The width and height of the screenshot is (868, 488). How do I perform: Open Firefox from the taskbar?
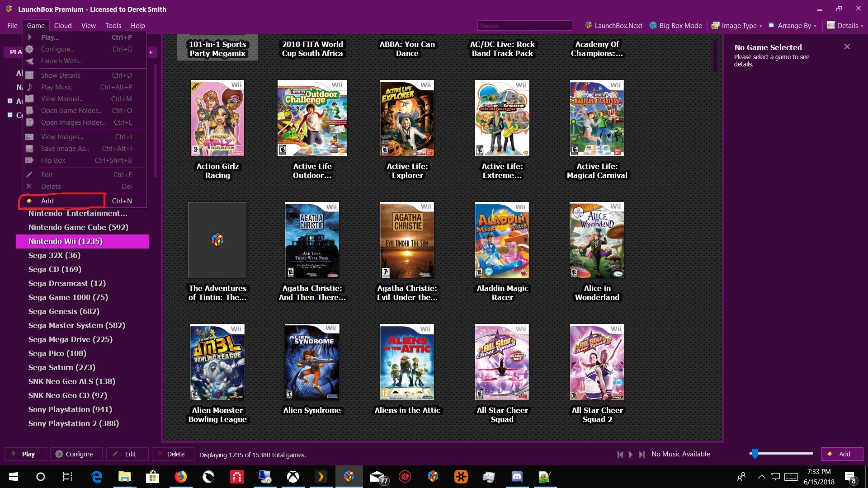point(180,477)
